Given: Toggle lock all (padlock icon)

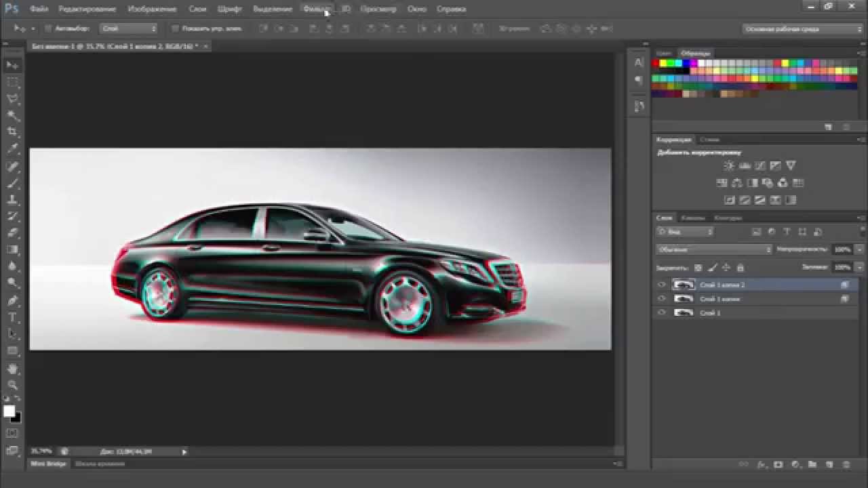Looking at the screenshot, I should pyautogui.click(x=740, y=268).
